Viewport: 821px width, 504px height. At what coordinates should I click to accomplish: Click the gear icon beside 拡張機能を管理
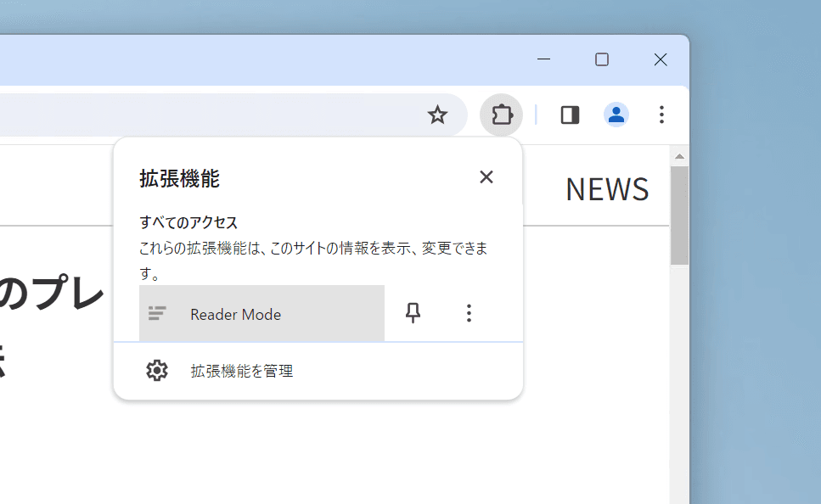point(157,371)
